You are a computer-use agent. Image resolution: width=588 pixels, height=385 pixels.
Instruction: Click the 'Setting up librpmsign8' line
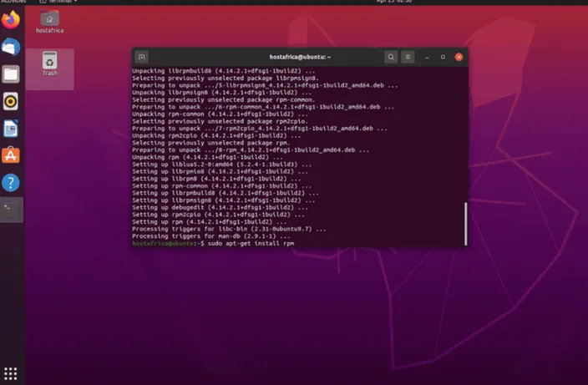224,200
